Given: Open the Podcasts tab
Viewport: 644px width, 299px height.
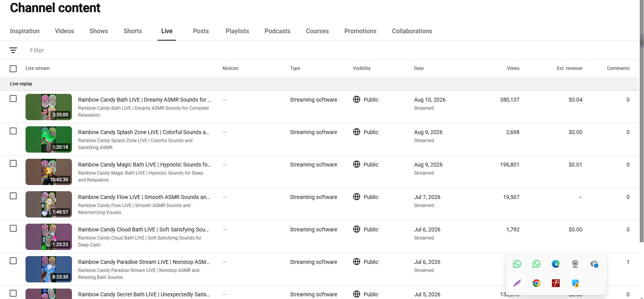Looking at the screenshot, I should click(277, 31).
